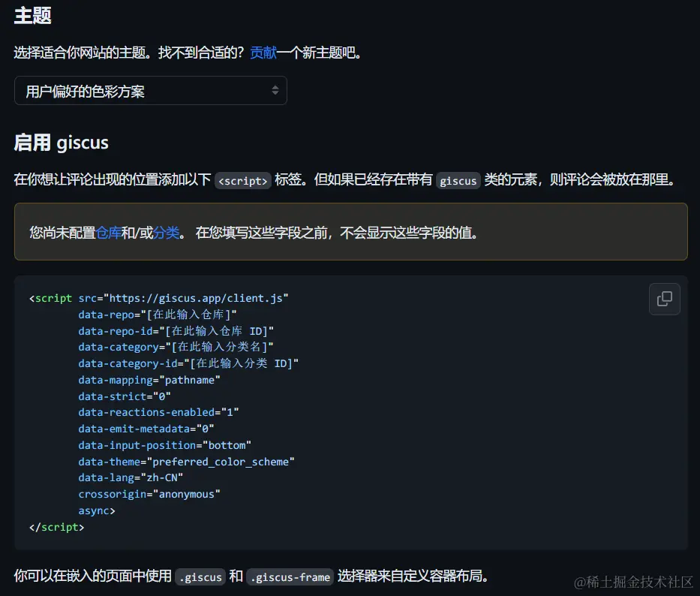Click the warning text '您尚未配置'
Viewport: 700px width, 596px height.
click(62, 233)
